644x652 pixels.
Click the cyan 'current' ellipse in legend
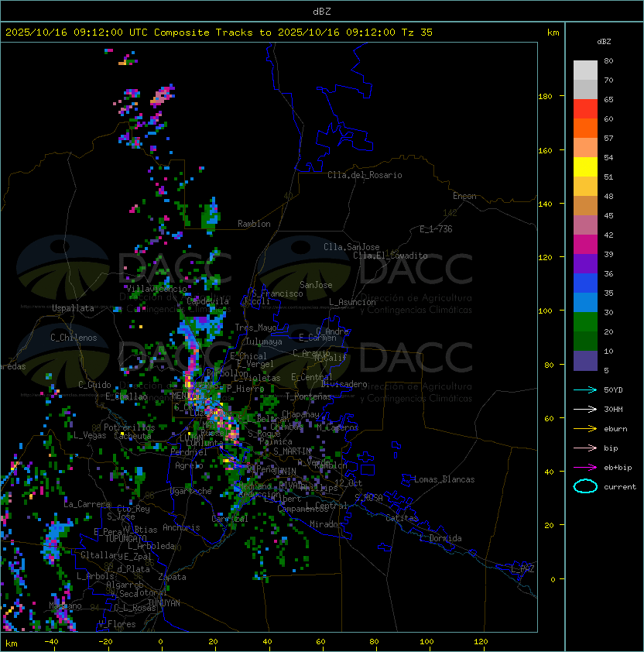point(585,486)
